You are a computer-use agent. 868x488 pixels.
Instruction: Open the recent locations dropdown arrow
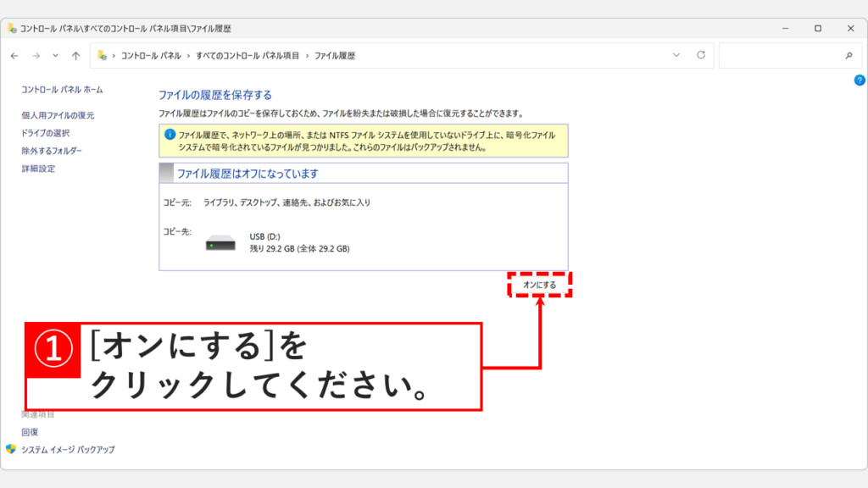tap(55, 55)
